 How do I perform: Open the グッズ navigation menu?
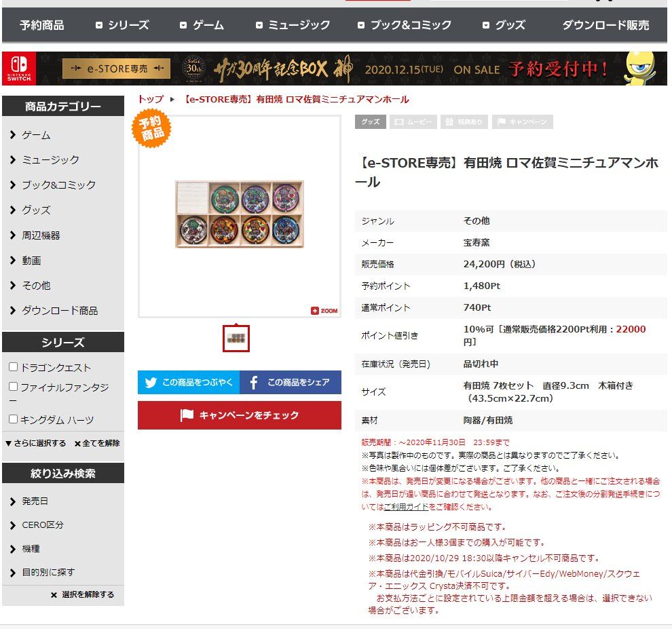click(504, 25)
